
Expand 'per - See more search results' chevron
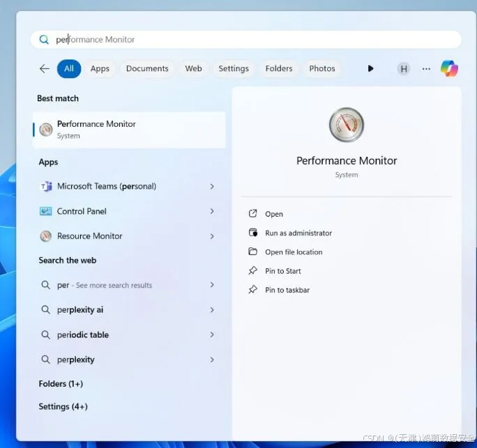point(212,285)
